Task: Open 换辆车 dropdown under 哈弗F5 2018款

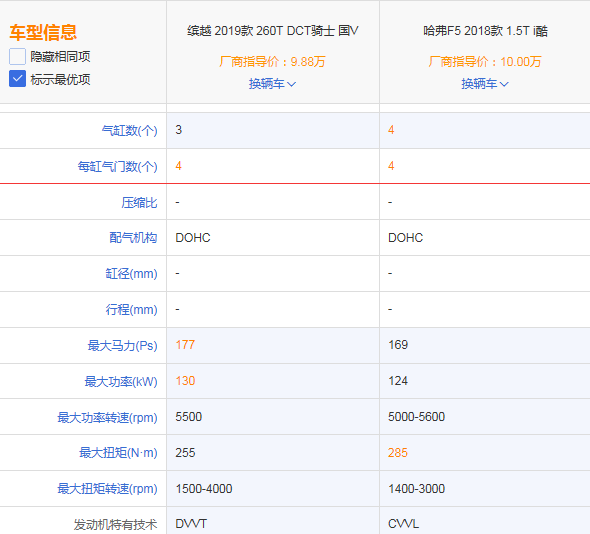Action: click(x=485, y=84)
